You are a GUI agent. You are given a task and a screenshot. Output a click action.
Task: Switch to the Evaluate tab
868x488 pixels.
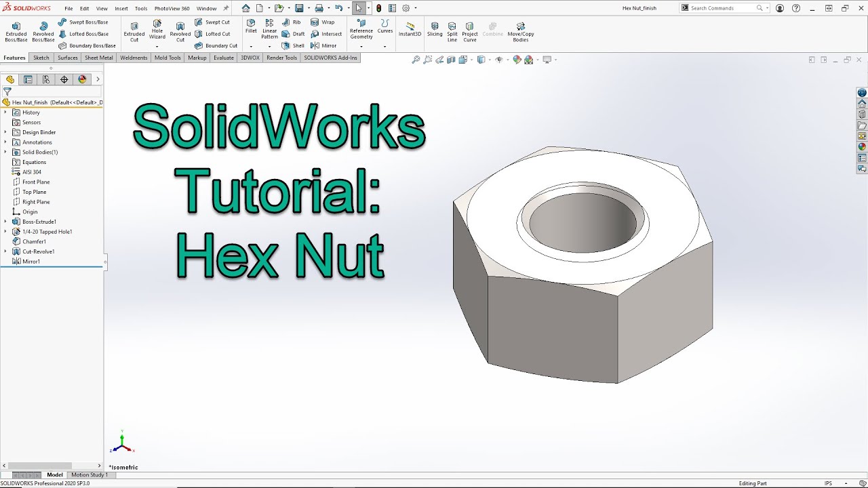[x=224, y=58]
